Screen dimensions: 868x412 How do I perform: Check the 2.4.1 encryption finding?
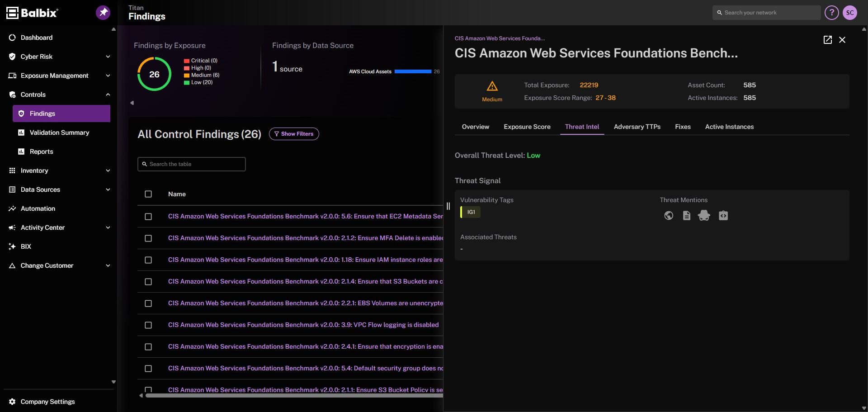[148, 347]
